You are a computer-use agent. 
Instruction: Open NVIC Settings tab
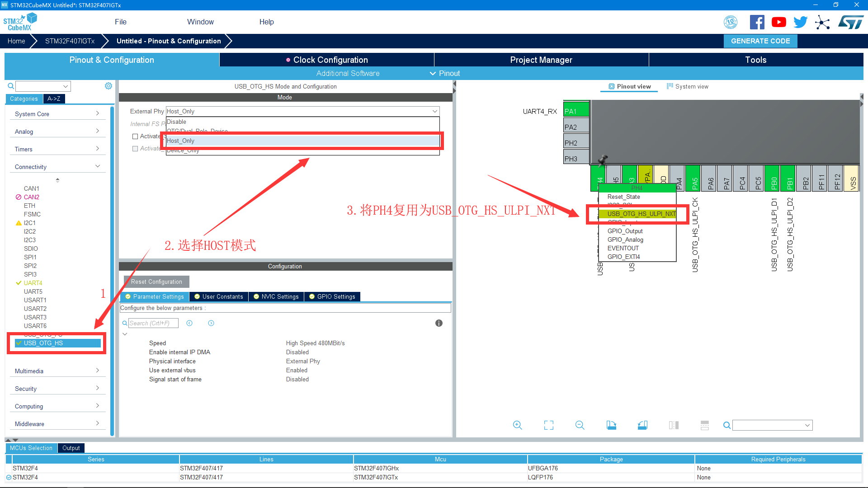pos(276,297)
